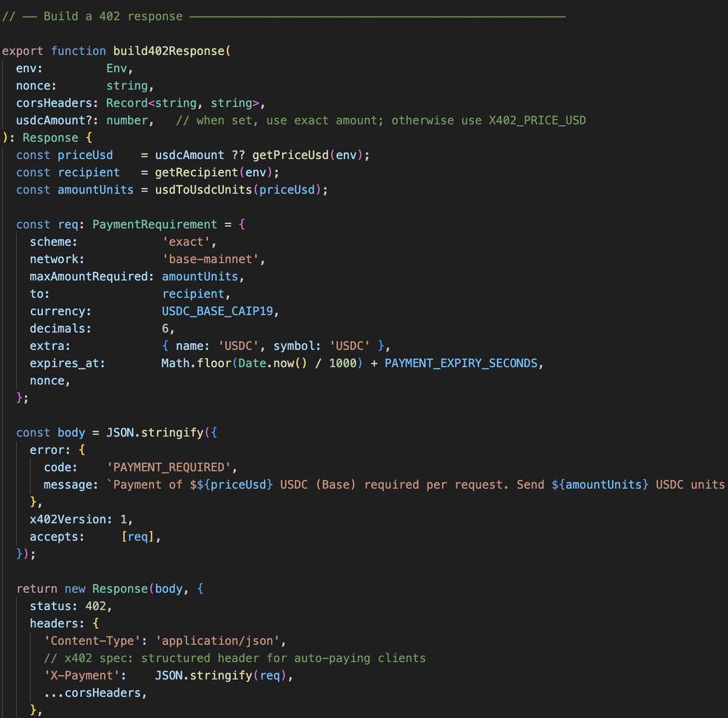The image size is (728, 718).
Task: Click the 'headers:' property key
Action: tap(58, 623)
